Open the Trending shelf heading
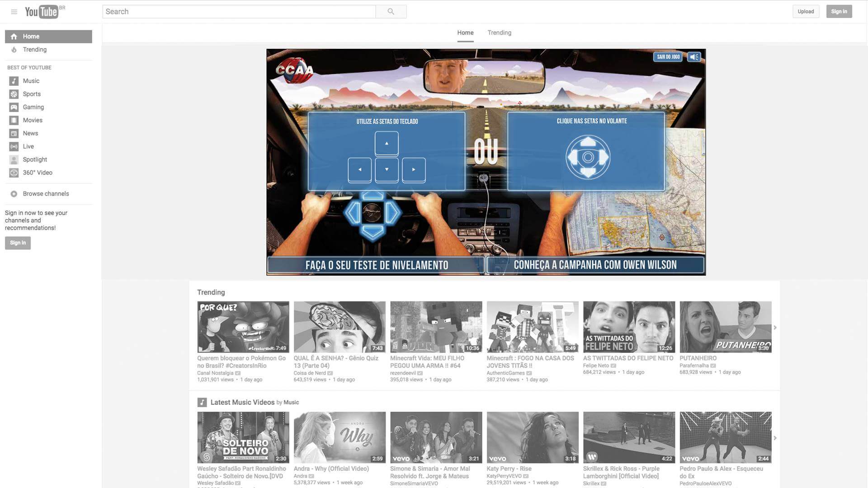868x488 pixels. 211,292
